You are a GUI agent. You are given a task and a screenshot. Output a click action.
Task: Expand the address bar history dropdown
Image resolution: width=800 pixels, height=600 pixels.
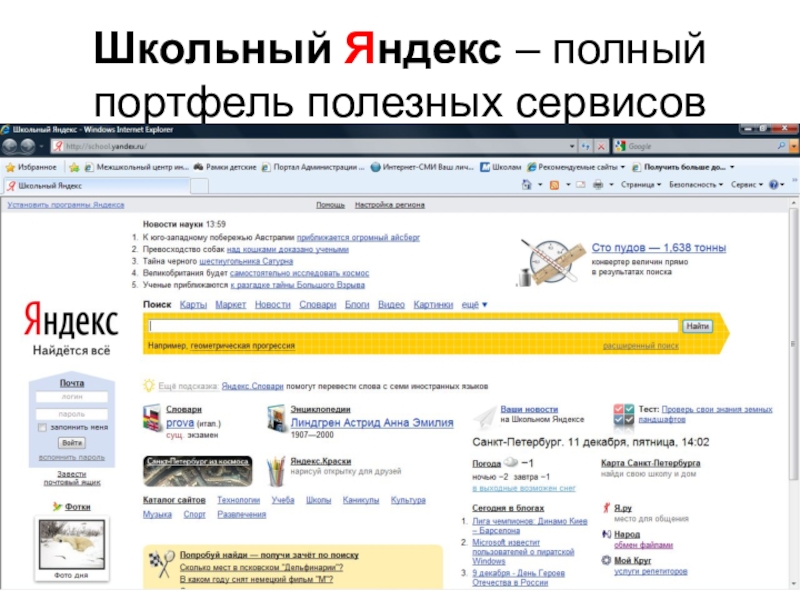click(572, 146)
